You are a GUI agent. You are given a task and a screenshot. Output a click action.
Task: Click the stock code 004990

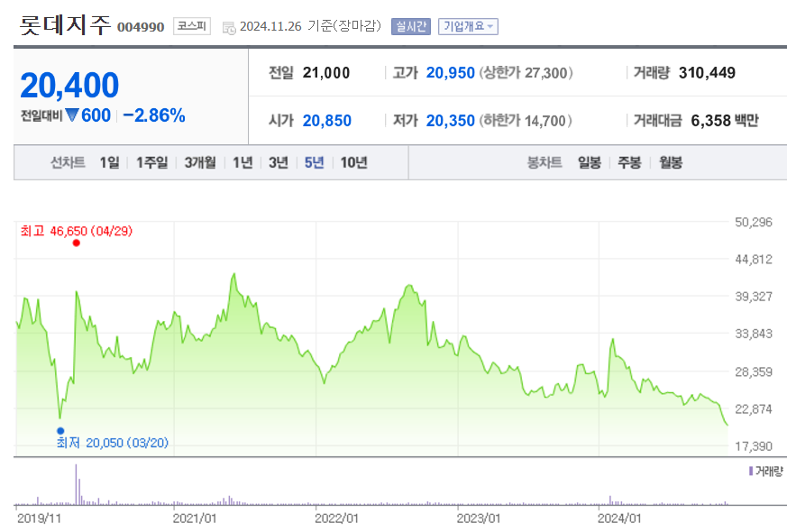pyautogui.click(x=141, y=27)
